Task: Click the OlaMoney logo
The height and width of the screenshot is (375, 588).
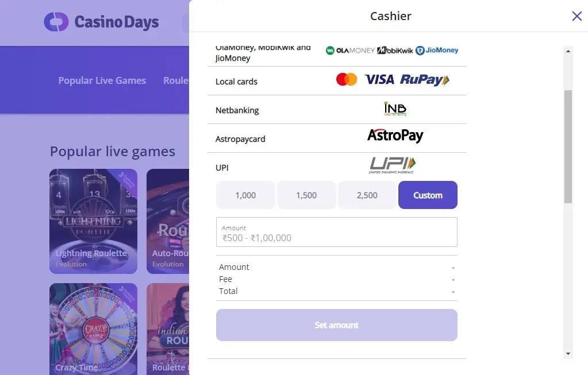Action: pyautogui.click(x=350, y=50)
